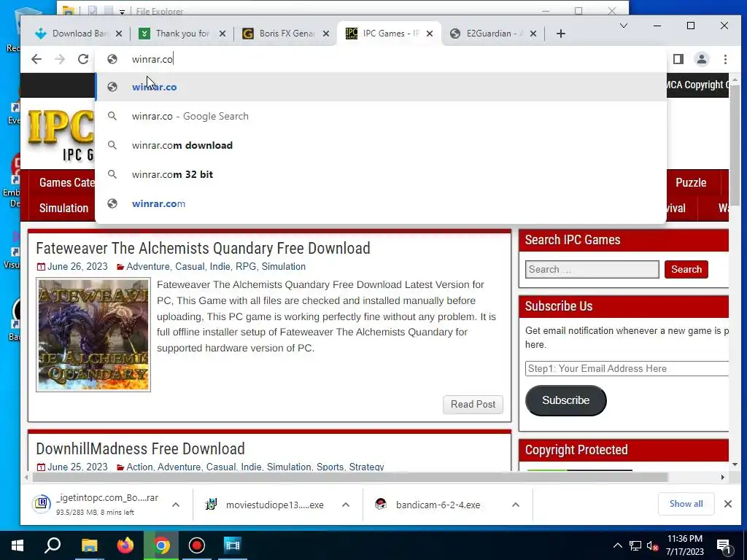Close the E2Guardian tab
This screenshot has height=560, width=747.
[533, 34]
